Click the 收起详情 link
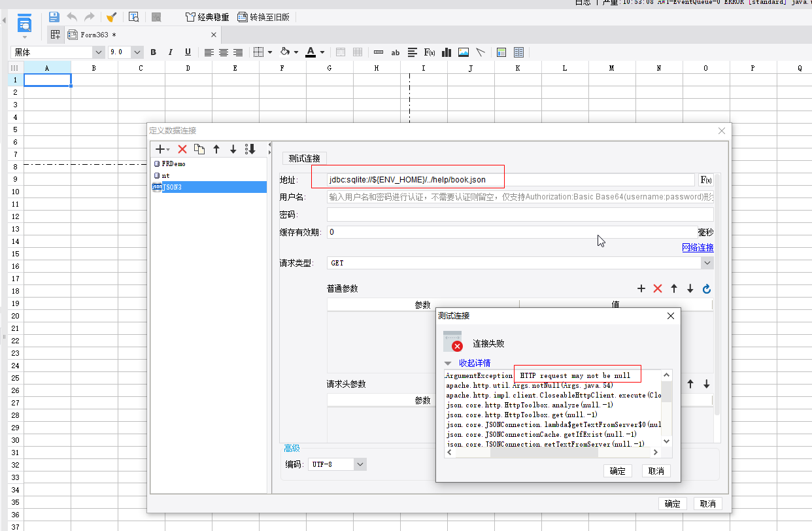812x531 pixels. pyautogui.click(x=475, y=363)
